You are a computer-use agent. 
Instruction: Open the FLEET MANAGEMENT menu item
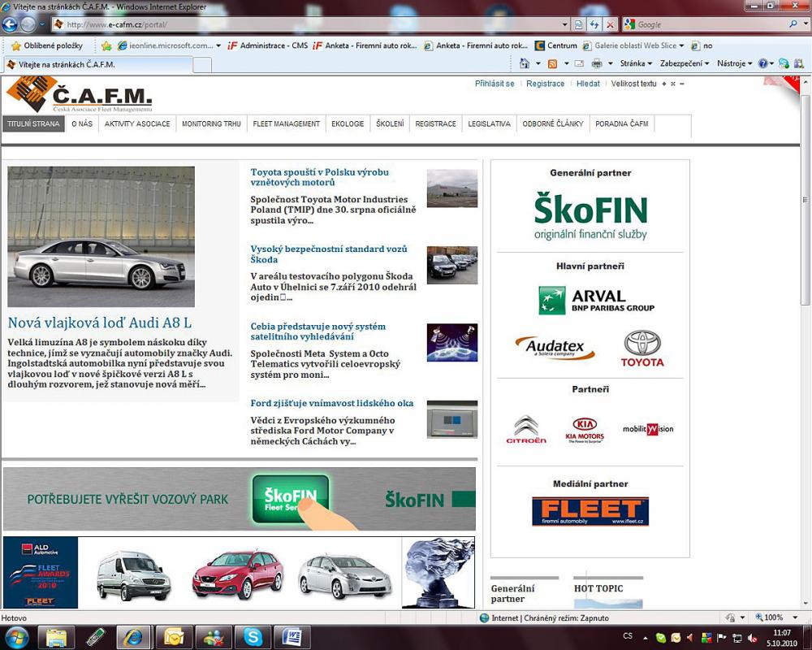(287, 123)
